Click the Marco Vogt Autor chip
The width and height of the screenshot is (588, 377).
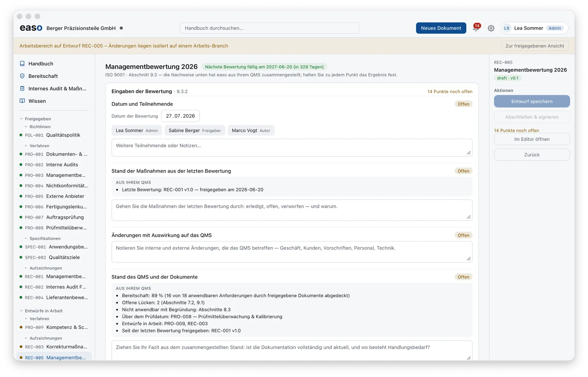251,131
